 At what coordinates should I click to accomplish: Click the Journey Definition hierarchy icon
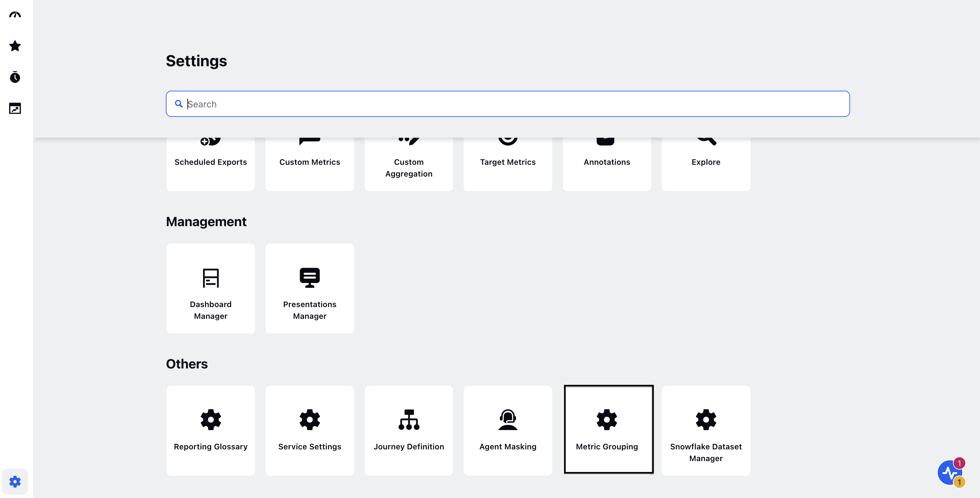(x=409, y=420)
